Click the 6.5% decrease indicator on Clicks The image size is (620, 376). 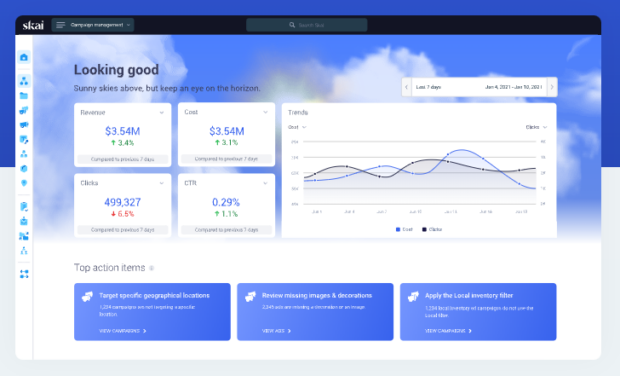click(x=123, y=214)
